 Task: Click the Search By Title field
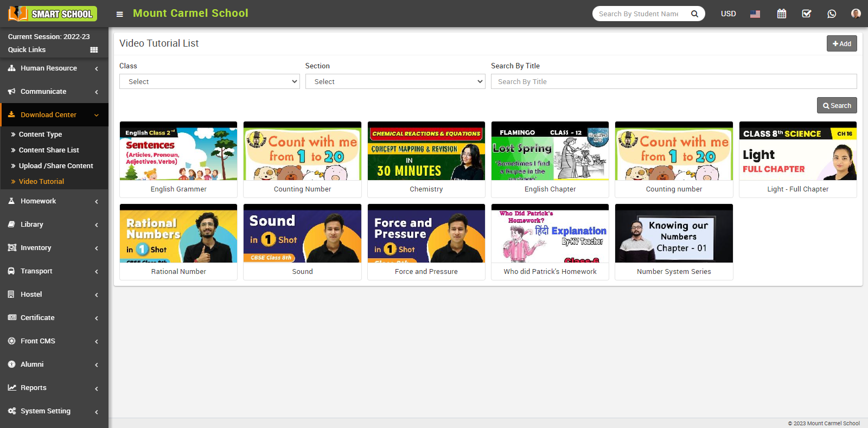(x=673, y=81)
